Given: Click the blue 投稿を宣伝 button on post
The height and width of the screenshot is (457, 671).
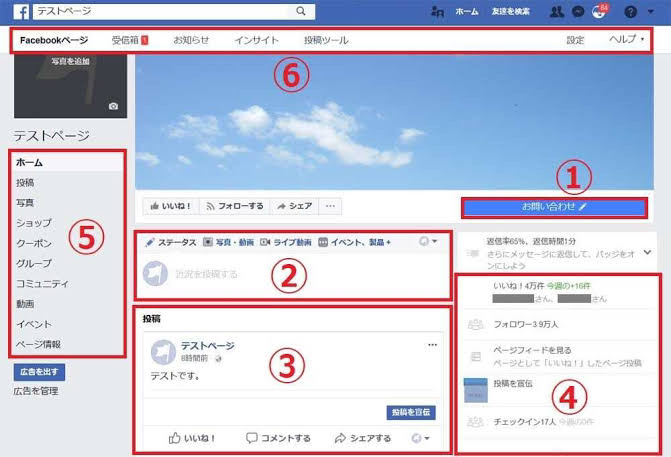Looking at the screenshot, I should coord(411,412).
